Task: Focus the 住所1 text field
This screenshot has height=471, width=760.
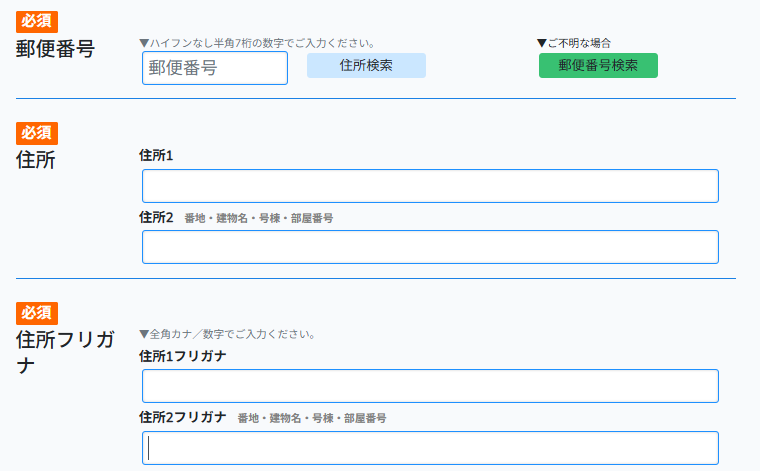Action: pos(430,186)
